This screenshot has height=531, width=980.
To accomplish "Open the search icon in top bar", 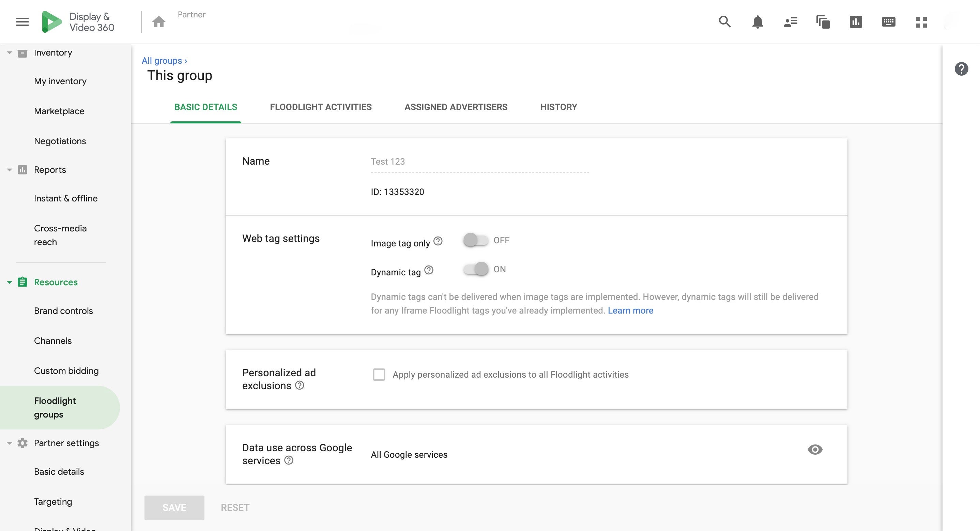I will coord(724,22).
